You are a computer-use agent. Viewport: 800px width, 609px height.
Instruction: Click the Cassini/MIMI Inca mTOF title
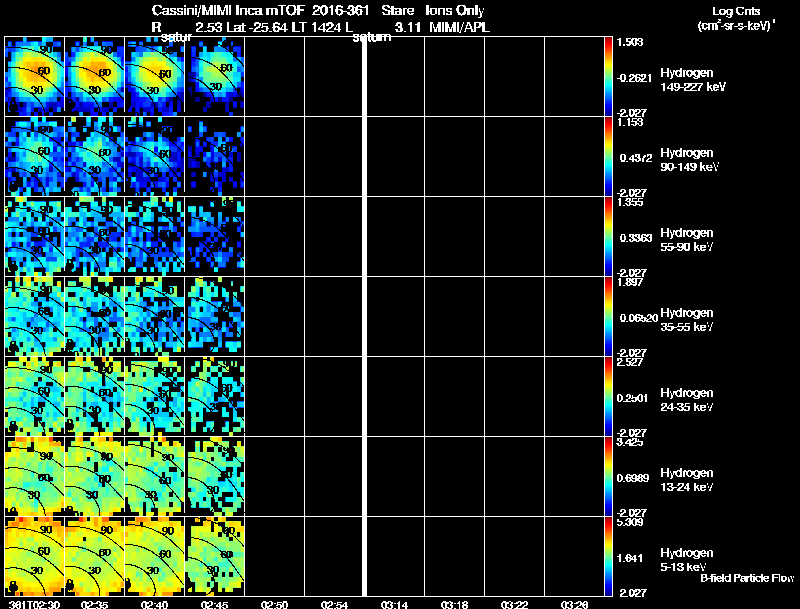[228, 10]
